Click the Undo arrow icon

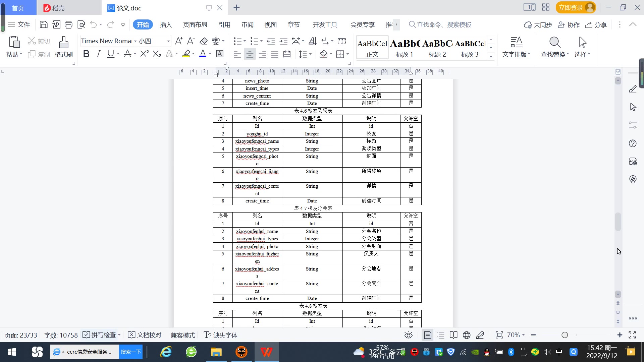(94, 24)
